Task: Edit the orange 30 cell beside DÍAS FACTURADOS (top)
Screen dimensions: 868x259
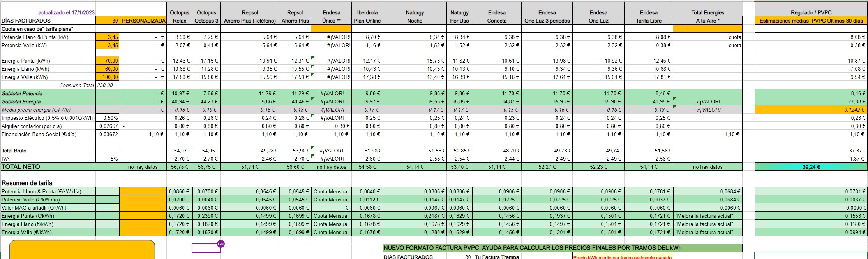Action: [107, 21]
